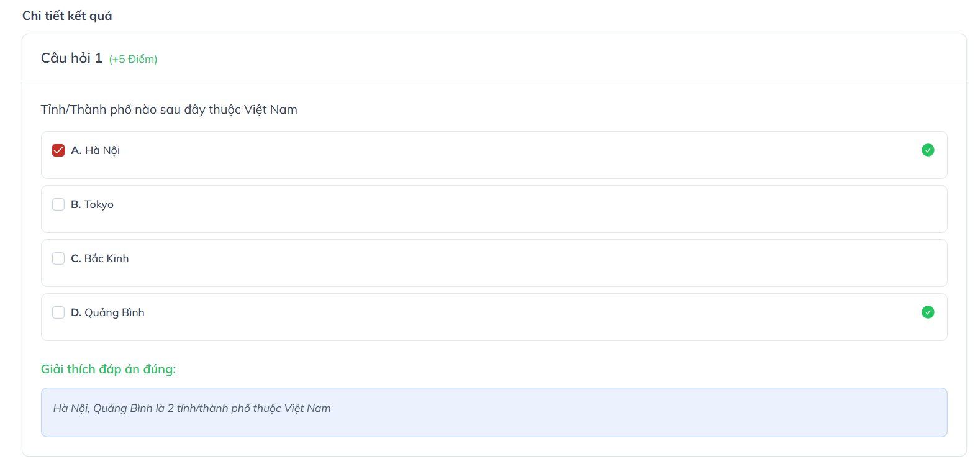Click the green '(+5 Điểm)' score label

[133, 59]
